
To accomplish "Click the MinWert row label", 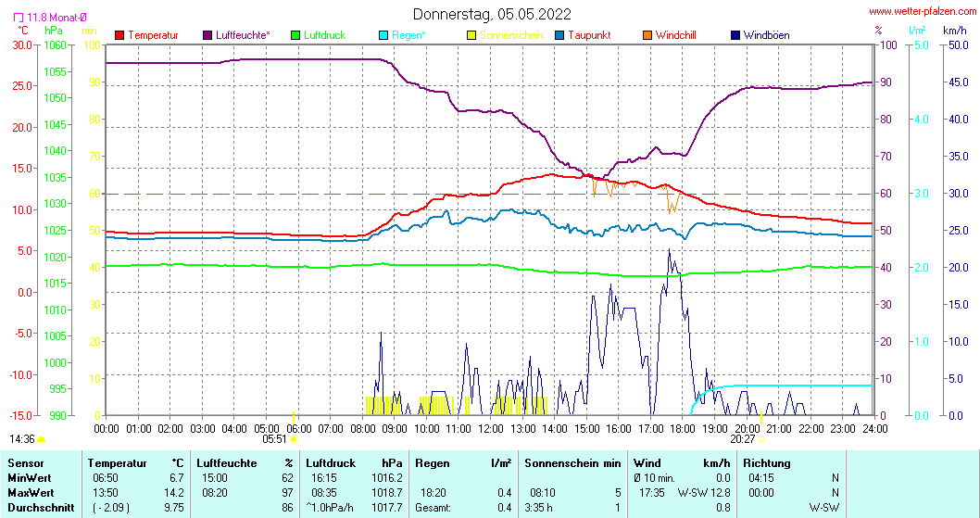I will point(30,478).
